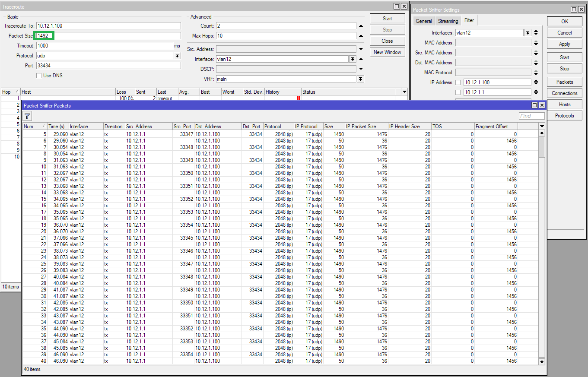Maximize the Packet Sniffer Settings window
Screen dimensions: 588x377
(574, 10)
